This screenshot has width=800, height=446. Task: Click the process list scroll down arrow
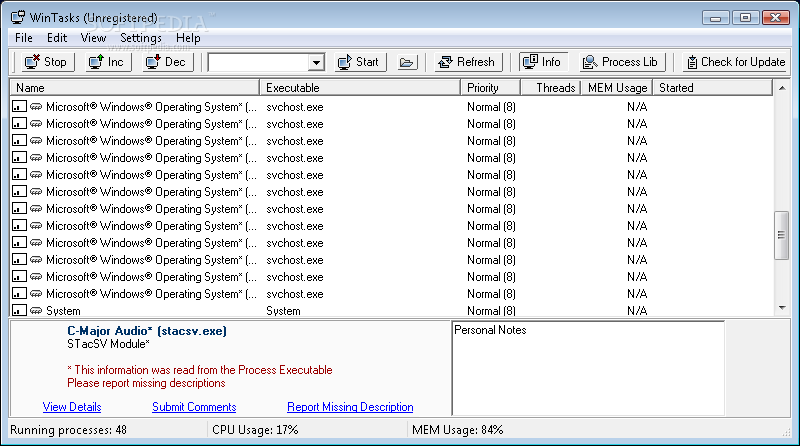pyautogui.click(x=782, y=308)
